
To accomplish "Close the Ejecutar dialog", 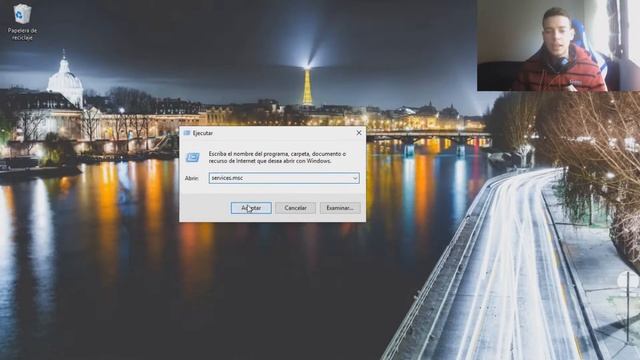I will (359, 133).
